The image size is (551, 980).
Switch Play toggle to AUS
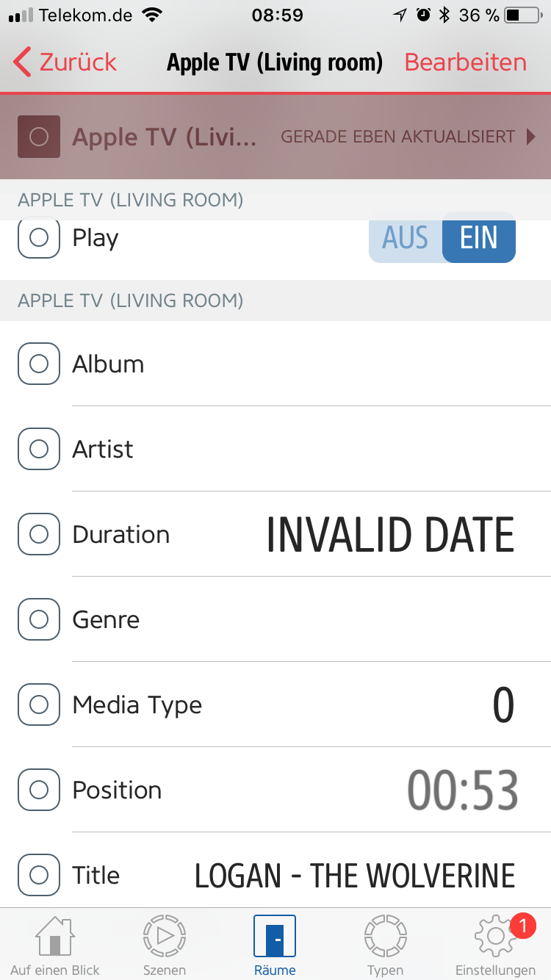click(x=406, y=239)
